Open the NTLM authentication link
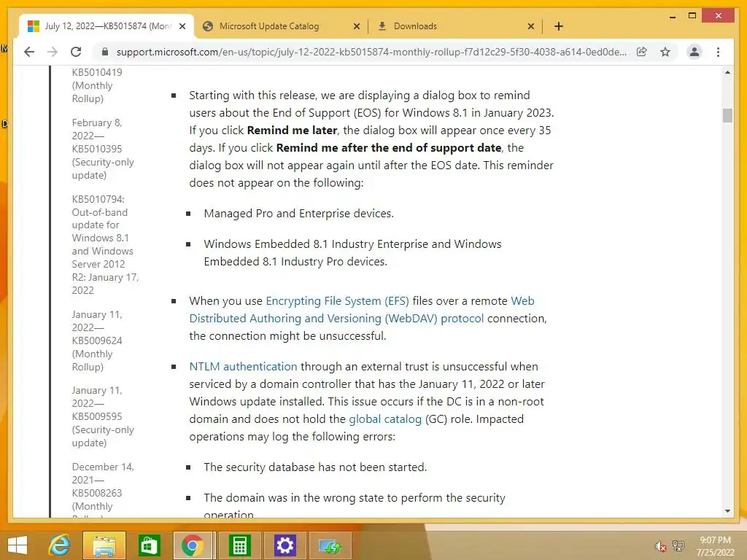 pyautogui.click(x=243, y=367)
